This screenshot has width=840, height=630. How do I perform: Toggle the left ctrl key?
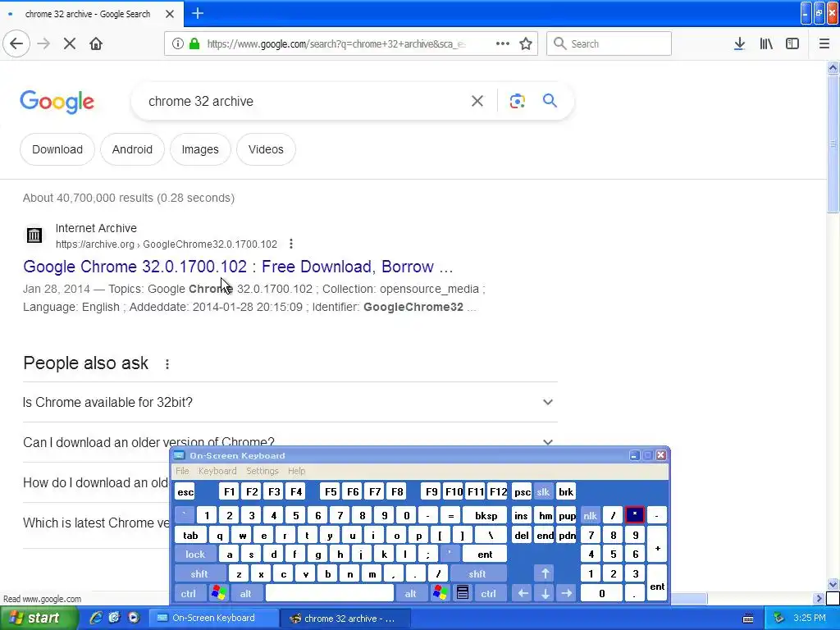point(189,593)
